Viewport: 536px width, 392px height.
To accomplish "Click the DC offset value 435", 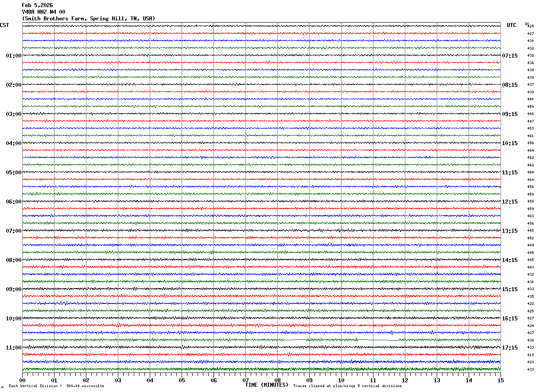I will pyautogui.click(x=530, y=296).
